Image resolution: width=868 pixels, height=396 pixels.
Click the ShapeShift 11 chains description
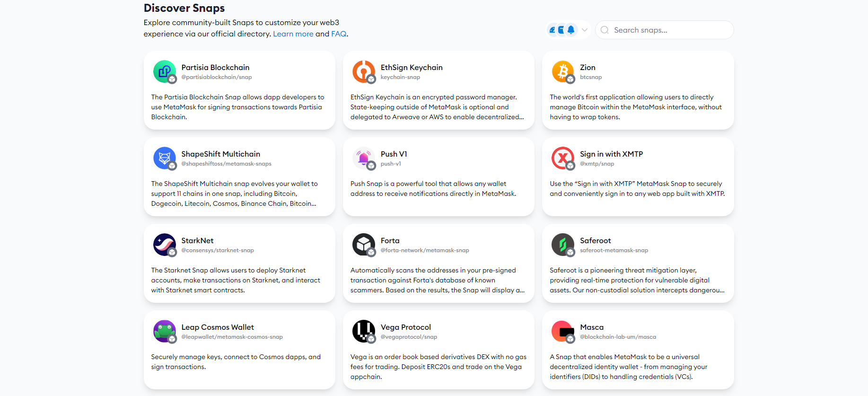(235, 194)
